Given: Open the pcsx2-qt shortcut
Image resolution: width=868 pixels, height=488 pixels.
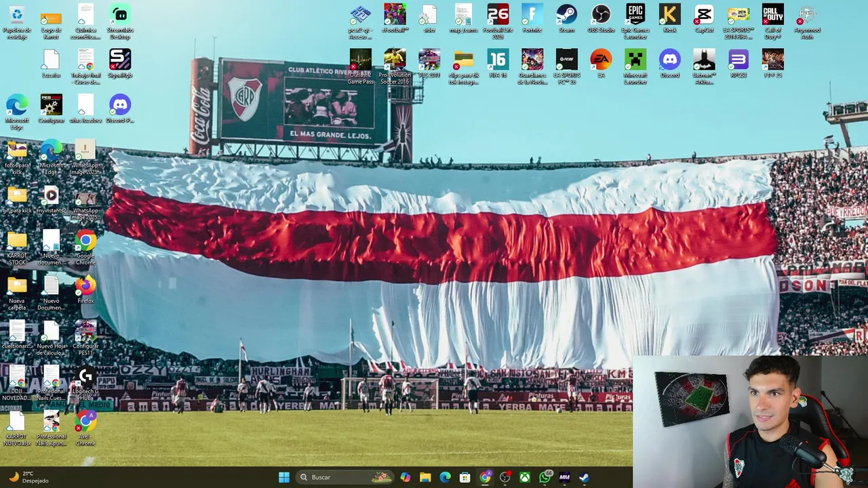Looking at the screenshot, I should [360, 22].
